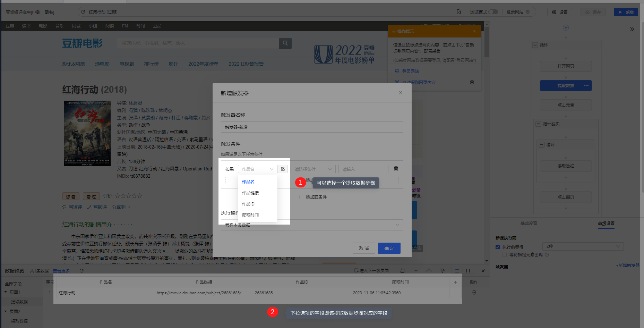The image size is (644, 328).
Task: Click the 2022年度榜单 douban nav link
Action: [x=204, y=64]
